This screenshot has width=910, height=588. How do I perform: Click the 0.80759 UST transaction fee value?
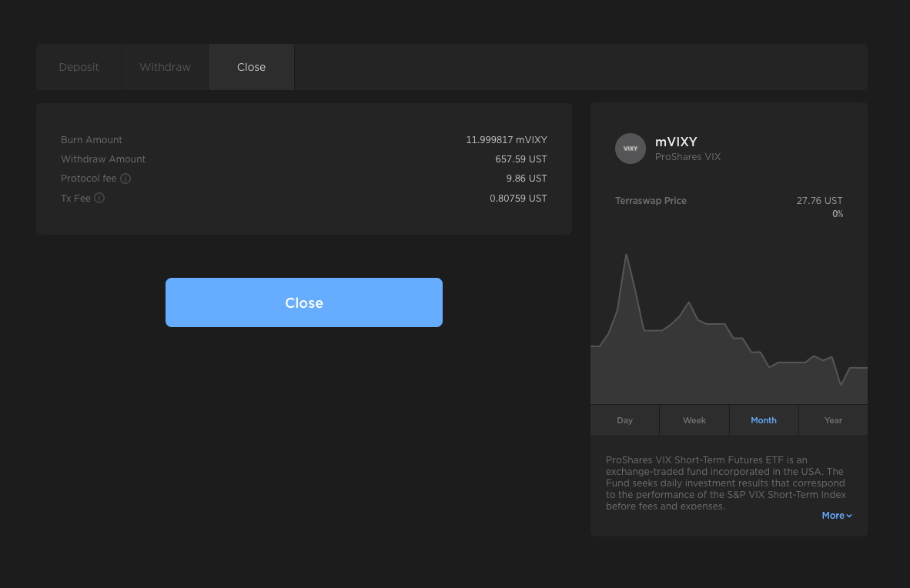pos(518,199)
